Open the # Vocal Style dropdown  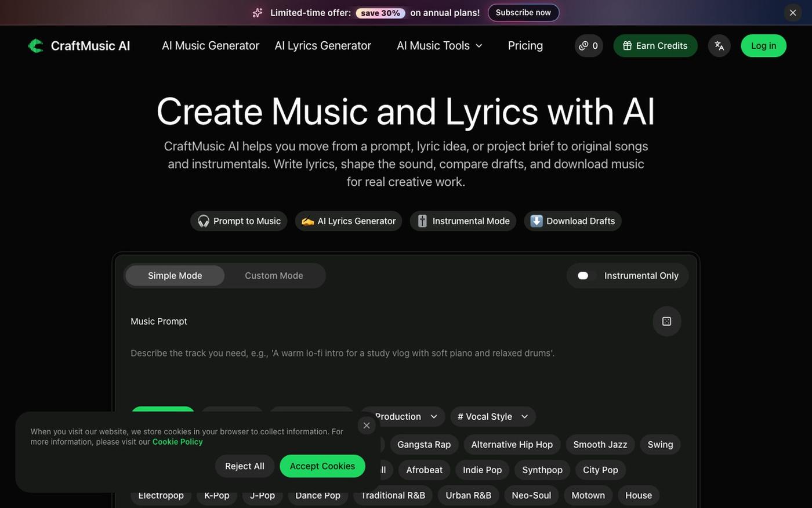click(x=493, y=417)
